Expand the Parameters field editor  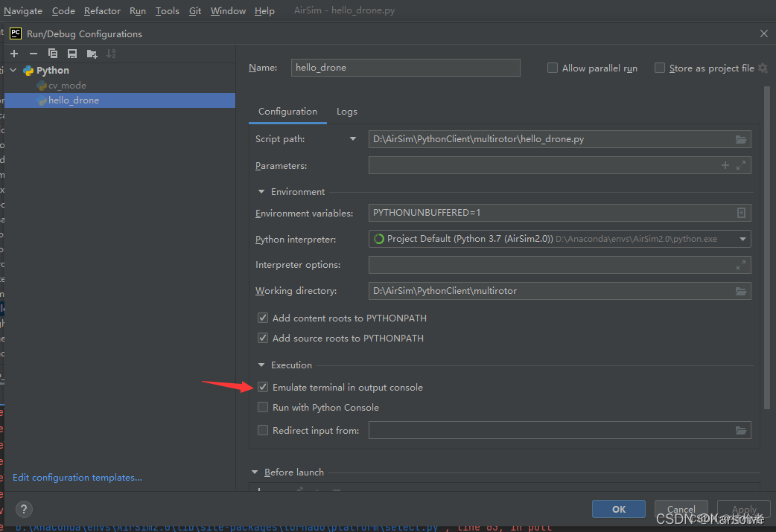pyautogui.click(x=741, y=166)
